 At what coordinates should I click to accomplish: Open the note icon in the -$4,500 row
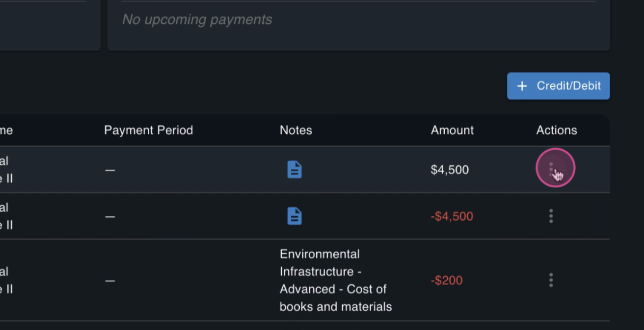pos(294,216)
